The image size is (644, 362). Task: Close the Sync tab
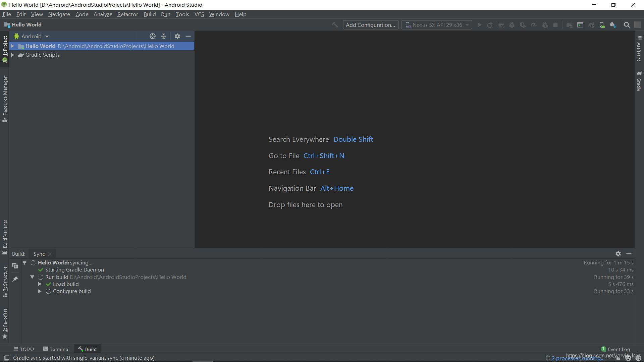coord(50,254)
